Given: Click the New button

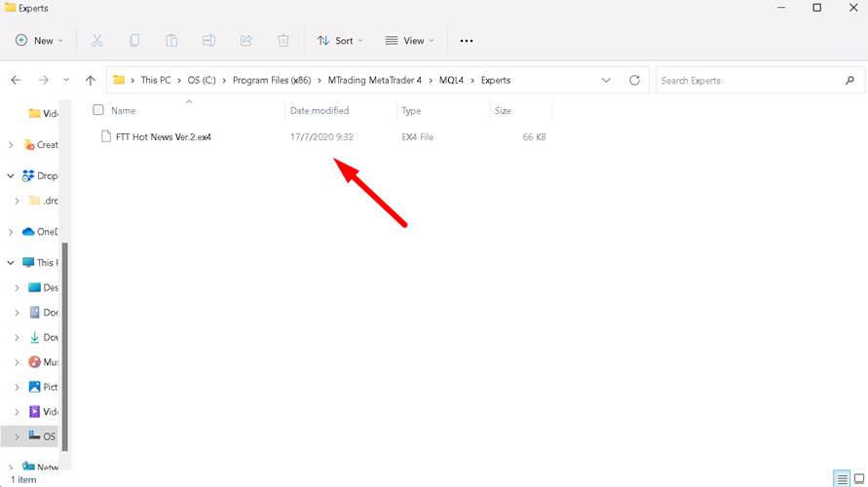Looking at the screenshot, I should [39, 41].
